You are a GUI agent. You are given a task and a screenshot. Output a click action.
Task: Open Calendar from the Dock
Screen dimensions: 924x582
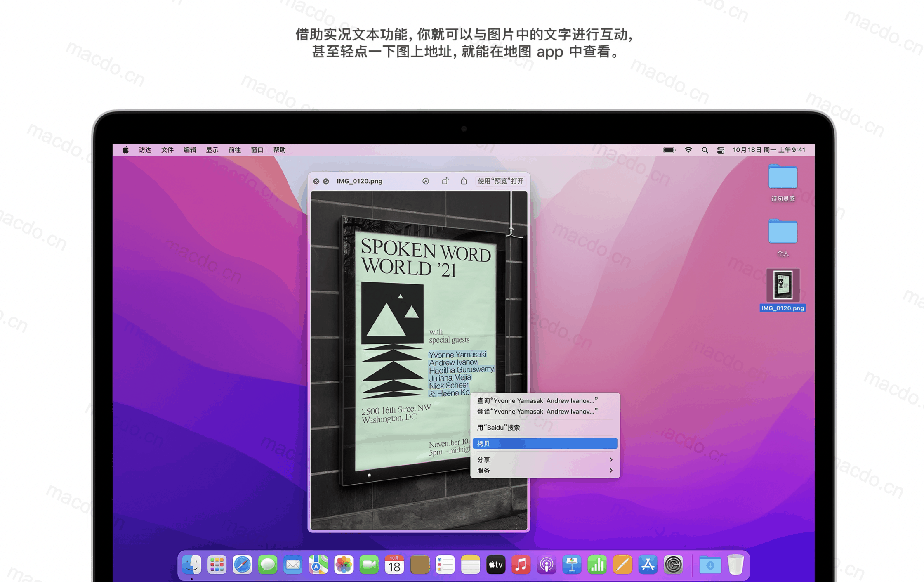(x=394, y=565)
